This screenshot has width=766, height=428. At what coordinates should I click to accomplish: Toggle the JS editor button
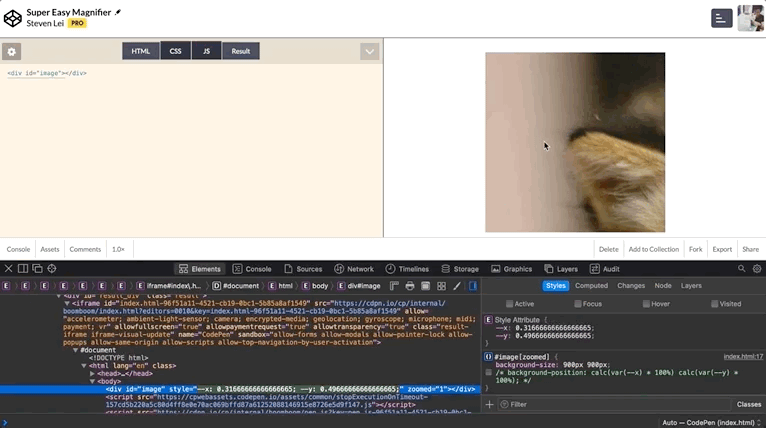tap(206, 51)
